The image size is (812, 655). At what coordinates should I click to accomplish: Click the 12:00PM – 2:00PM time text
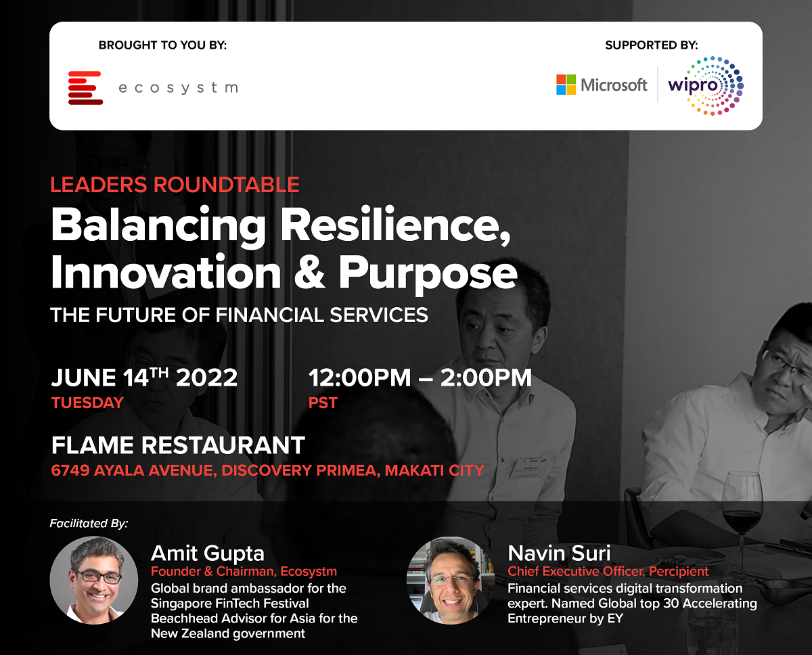point(420,378)
